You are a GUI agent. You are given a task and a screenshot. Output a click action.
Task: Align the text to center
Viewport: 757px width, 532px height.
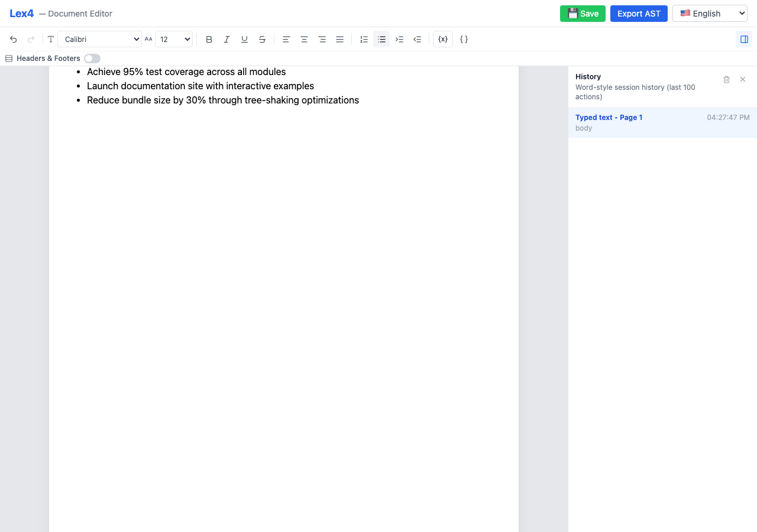point(304,39)
